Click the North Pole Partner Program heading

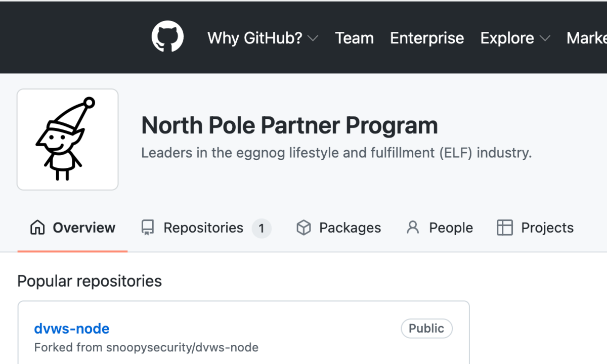coord(289,125)
